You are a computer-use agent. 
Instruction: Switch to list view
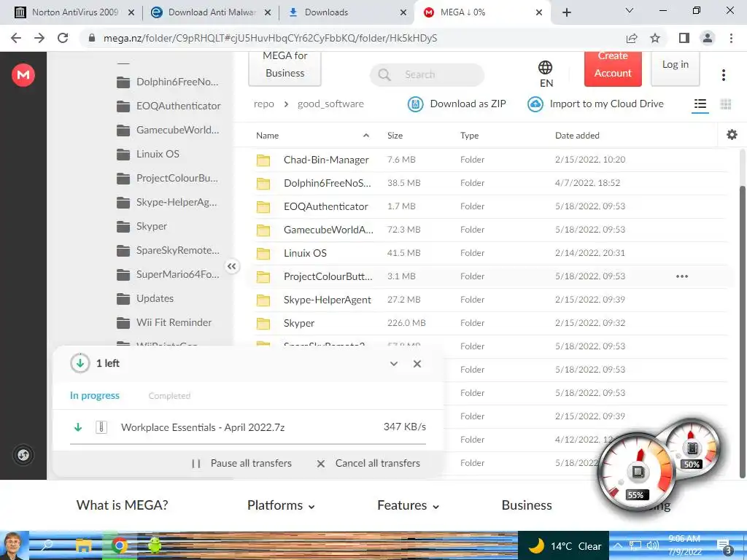coord(700,104)
